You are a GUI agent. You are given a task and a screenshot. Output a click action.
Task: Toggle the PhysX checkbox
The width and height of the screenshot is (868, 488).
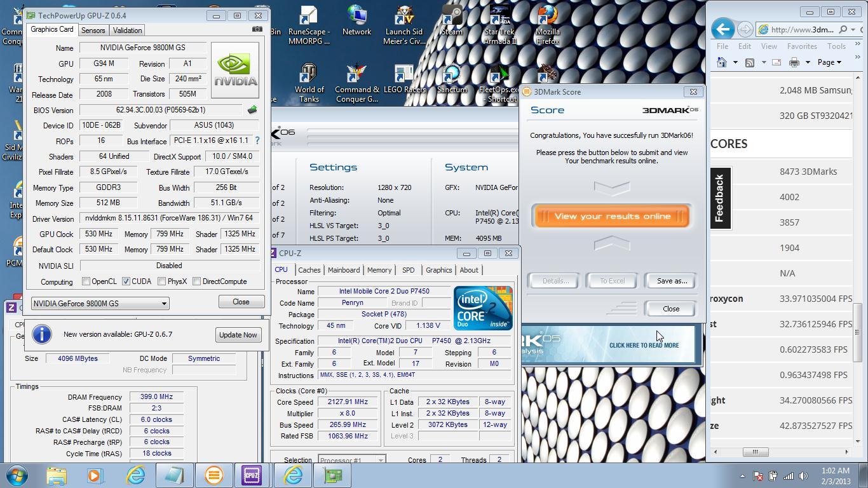click(161, 281)
